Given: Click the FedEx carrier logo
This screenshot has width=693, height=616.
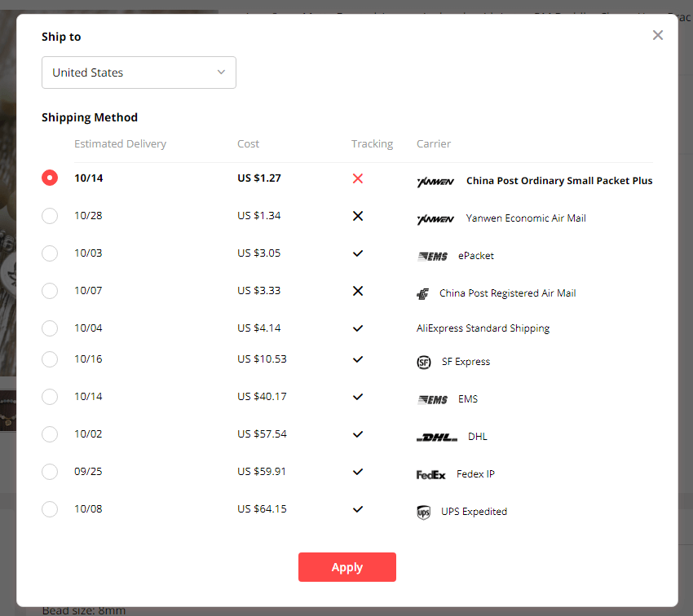Looking at the screenshot, I should [430, 474].
